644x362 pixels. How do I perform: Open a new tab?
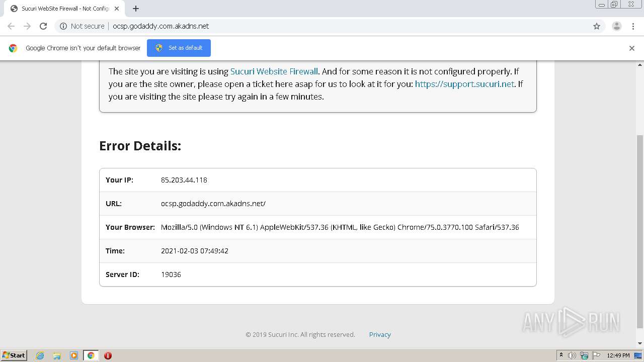point(136,9)
